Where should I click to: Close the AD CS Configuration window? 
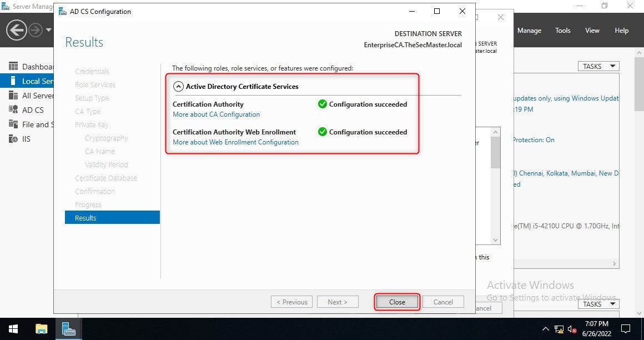tap(462, 11)
